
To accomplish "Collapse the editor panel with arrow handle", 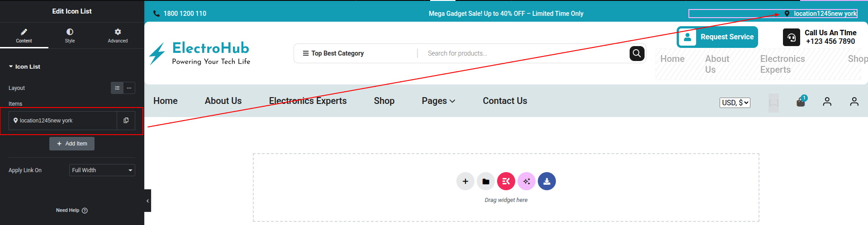I will (x=147, y=201).
